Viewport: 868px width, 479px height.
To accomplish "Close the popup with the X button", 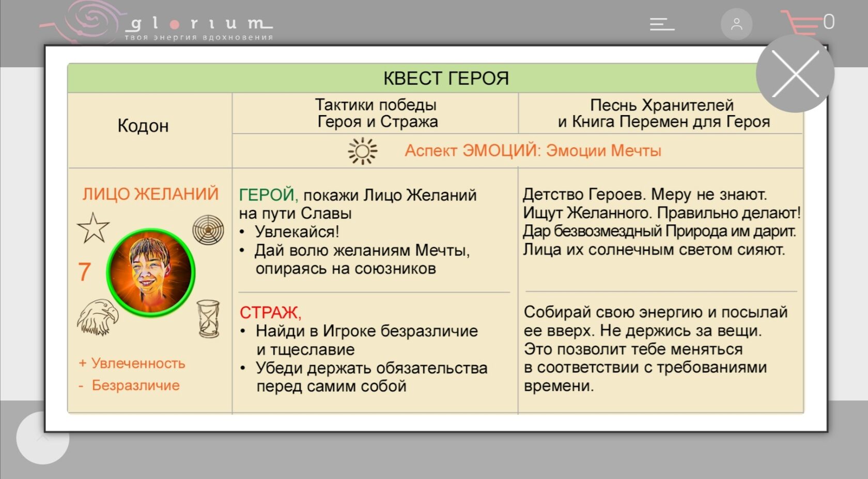I will pyautogui.click(x=795, y=74).
